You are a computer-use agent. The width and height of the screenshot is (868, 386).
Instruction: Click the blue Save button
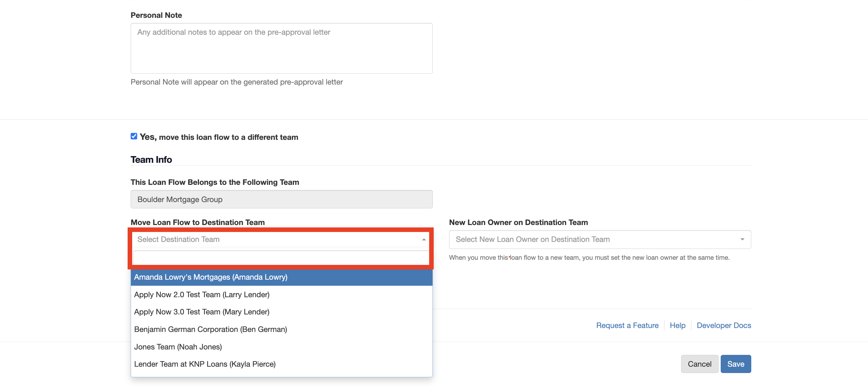click(735, 364)
